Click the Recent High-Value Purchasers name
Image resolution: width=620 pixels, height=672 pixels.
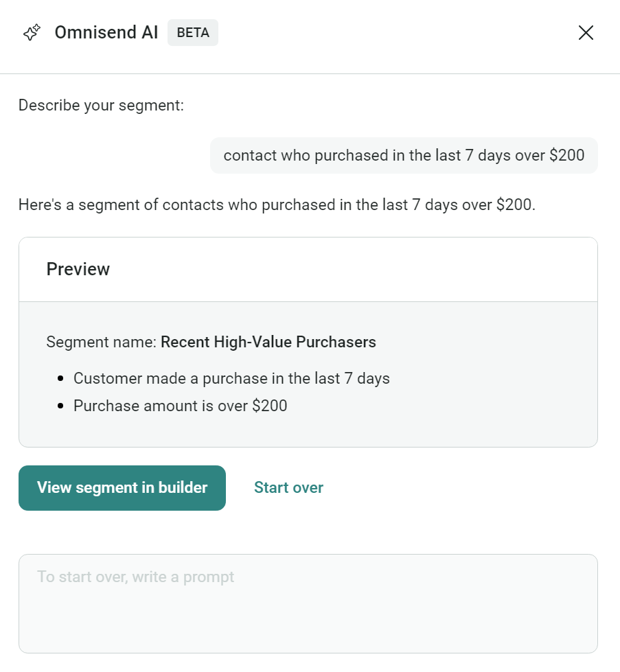[268, 342]
